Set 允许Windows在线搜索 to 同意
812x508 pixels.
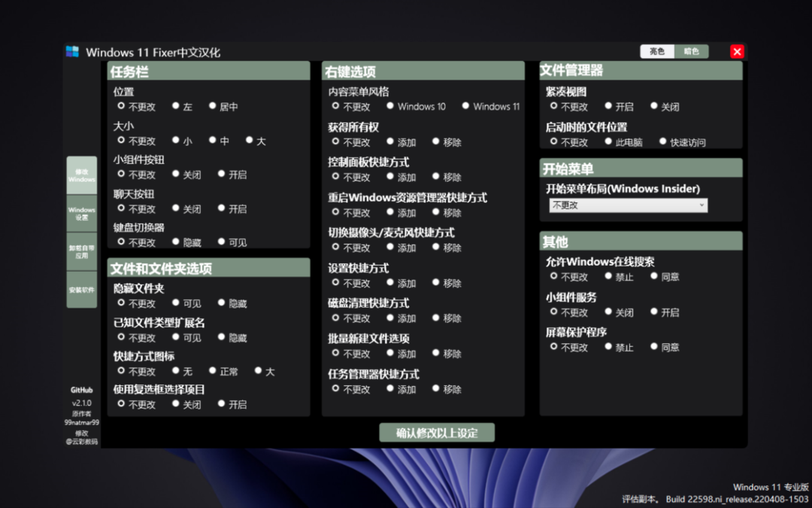point(665,277)
